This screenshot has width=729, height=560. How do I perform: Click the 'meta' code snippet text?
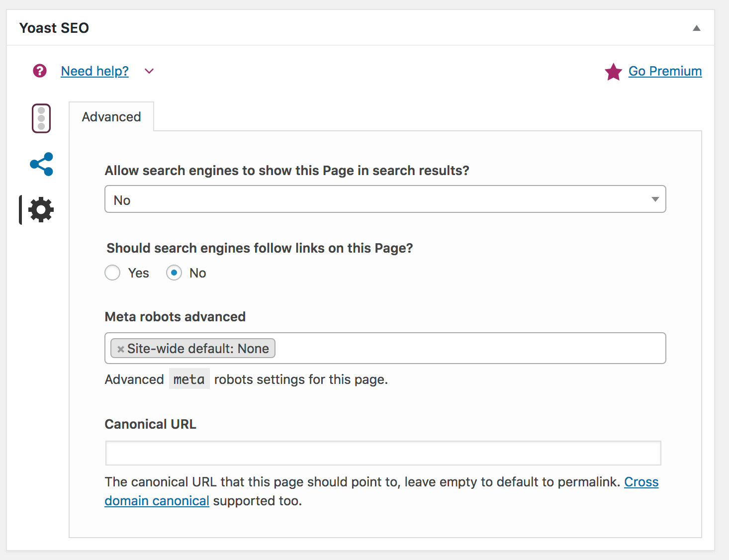(189, 379)
